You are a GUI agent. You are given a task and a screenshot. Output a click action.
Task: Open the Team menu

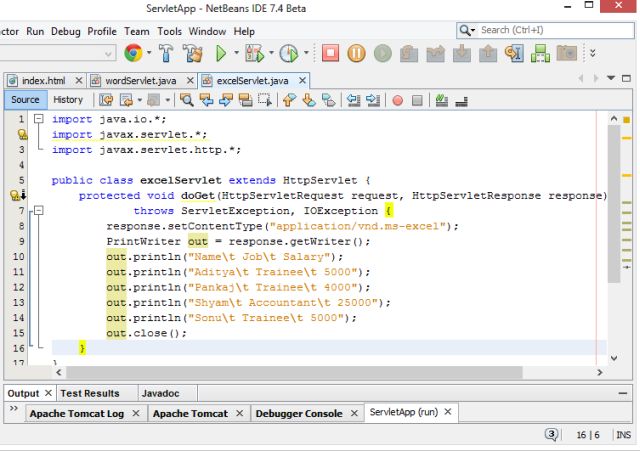click(x=137, y=31)
